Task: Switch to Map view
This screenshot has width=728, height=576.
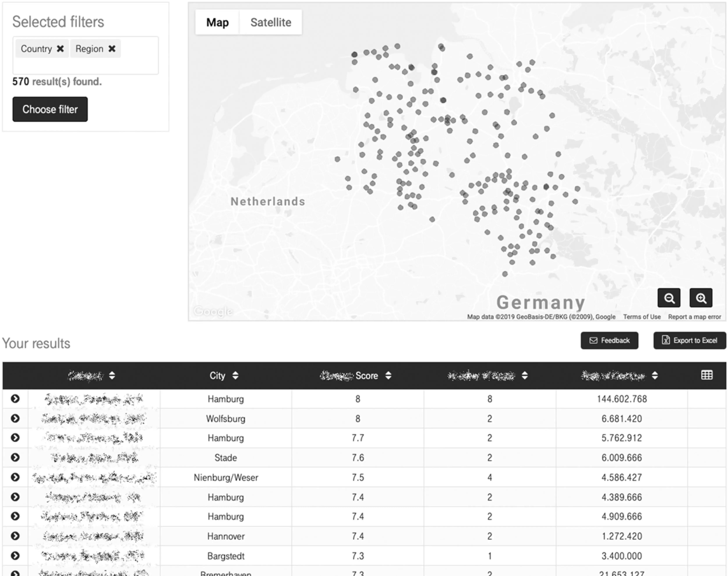Action: pos(217,22)
